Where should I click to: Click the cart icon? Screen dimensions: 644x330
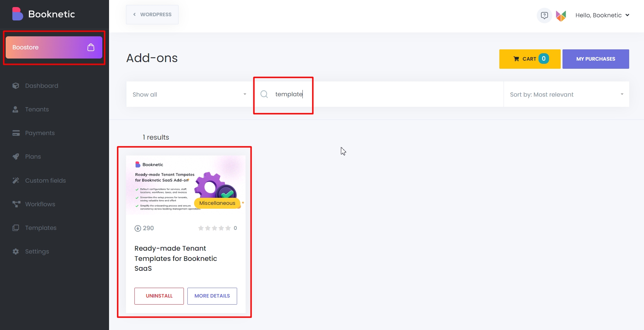pyautogui.click(x=516, y=59)
